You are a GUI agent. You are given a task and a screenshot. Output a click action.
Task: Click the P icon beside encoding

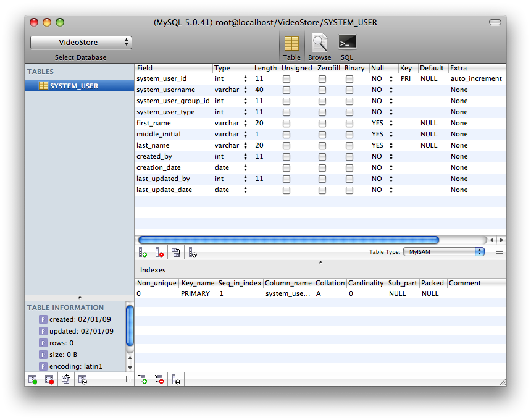pyautogui.click(x=43, y=366)
